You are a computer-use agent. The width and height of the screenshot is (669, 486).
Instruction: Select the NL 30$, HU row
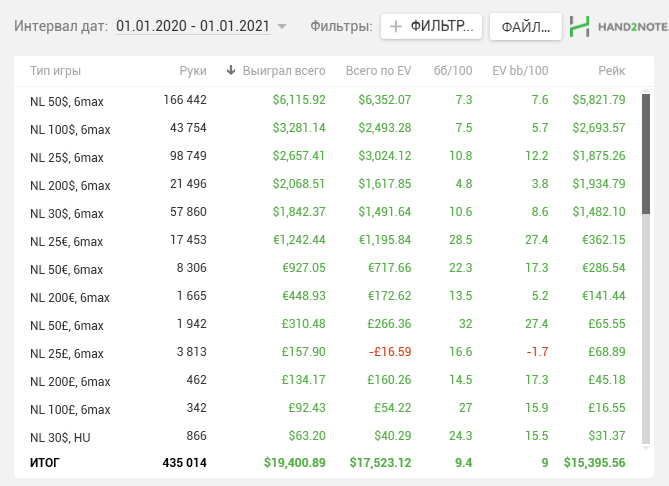point(328,436)
